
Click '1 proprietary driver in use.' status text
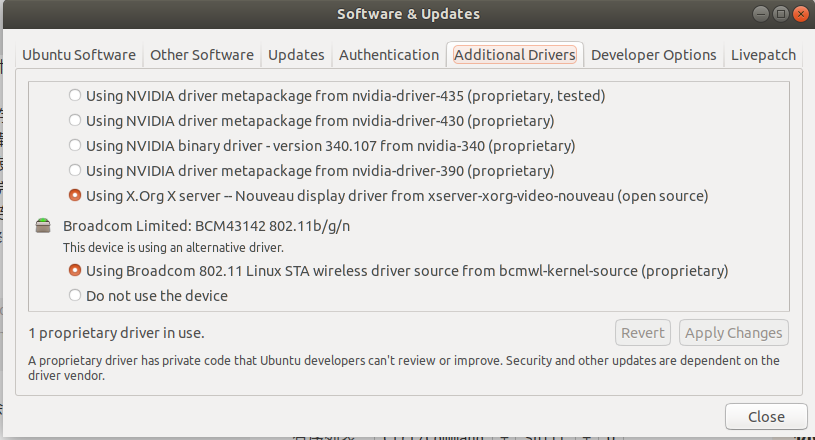(x=116, y=333)
